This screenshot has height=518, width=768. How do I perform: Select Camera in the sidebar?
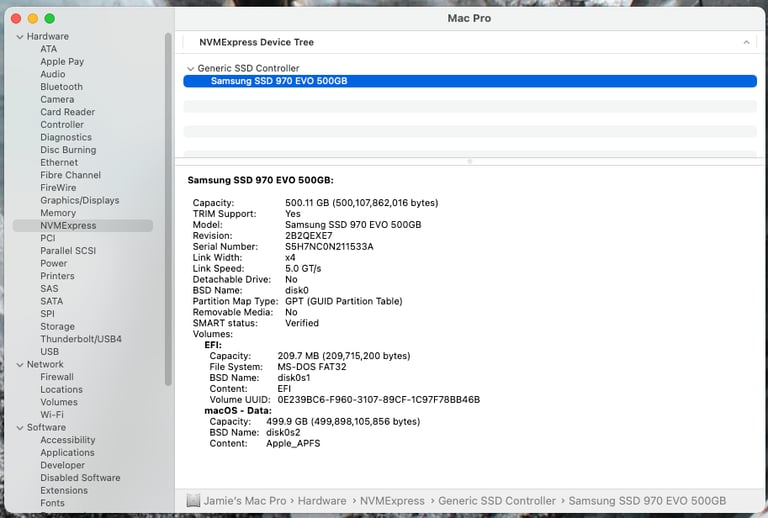click(x=57, y=99)
